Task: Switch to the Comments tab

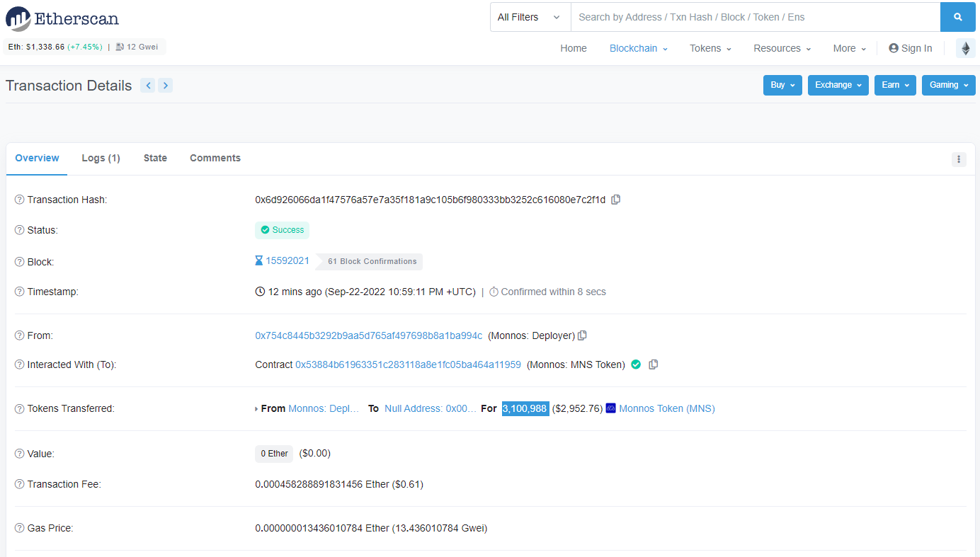Action: click(x=215, y=159)
